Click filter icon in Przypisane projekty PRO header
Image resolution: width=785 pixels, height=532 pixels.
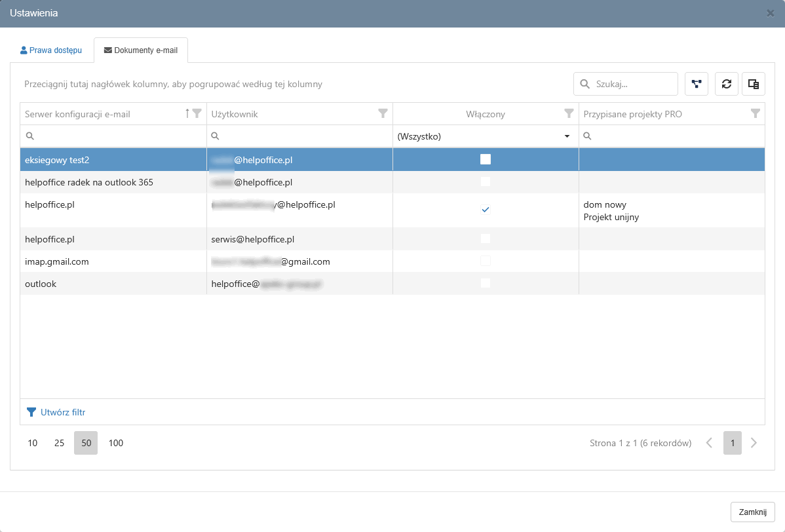click(x=755, y=114)
